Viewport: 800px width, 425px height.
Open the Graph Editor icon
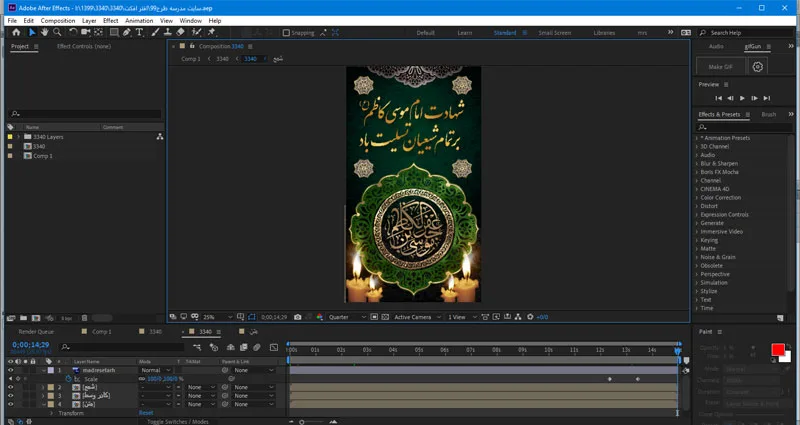[x=274, y=347]
